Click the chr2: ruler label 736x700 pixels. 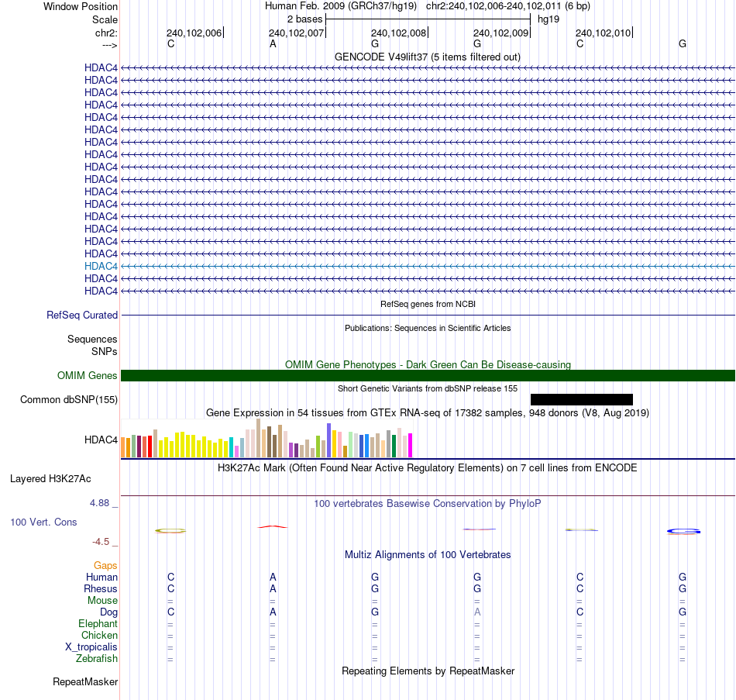tap(106, 33)
